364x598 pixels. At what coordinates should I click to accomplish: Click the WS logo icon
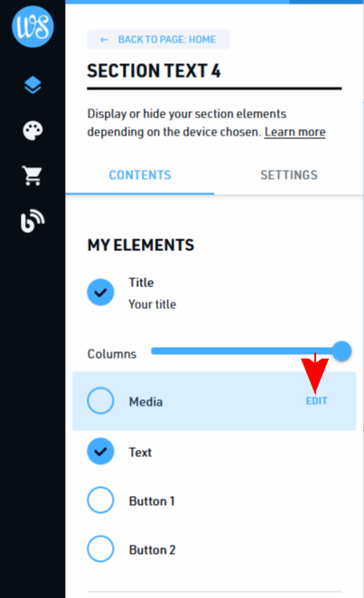coord(33,27)
